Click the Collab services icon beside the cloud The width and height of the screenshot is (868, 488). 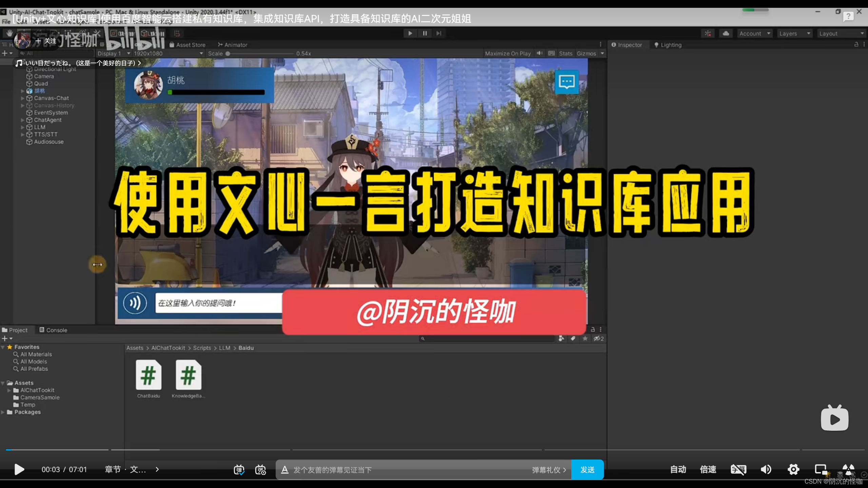point(708,34)
